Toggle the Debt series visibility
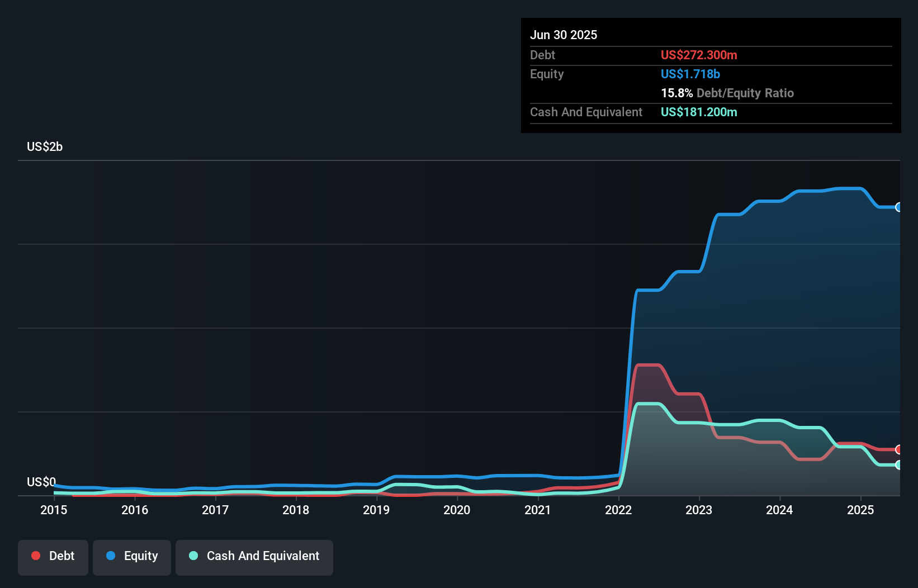This screenshot has height=588, width=918. tap(53, 556)
